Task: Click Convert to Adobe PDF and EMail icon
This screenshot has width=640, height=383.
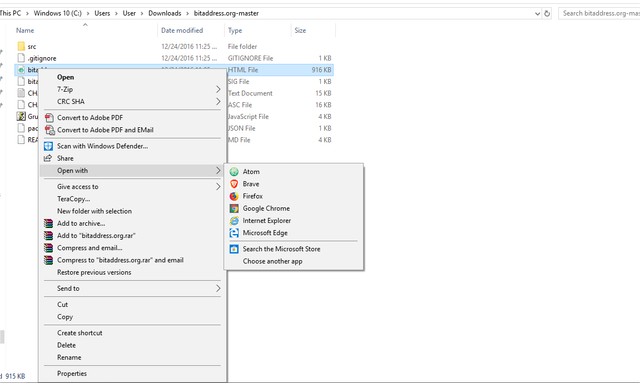Action: pos(49,130)
